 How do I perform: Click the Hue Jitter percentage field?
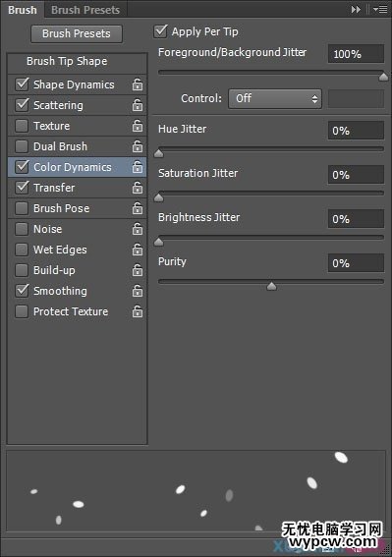click(356, 131)
